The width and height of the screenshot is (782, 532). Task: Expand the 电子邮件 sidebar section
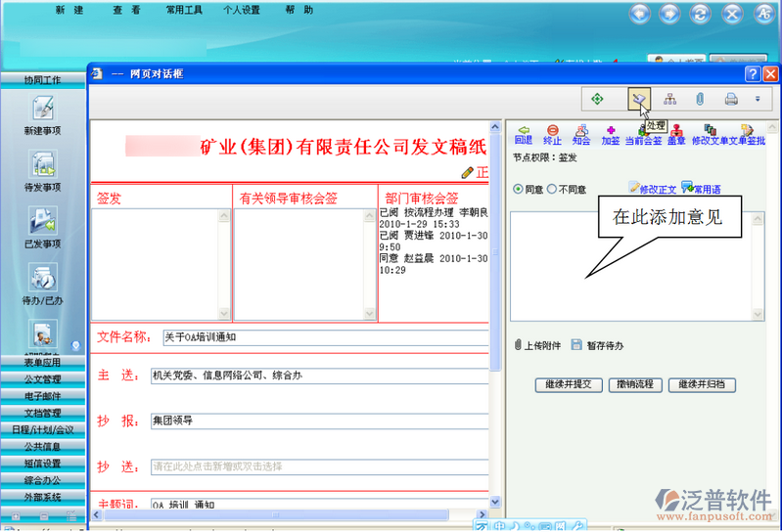43,395
